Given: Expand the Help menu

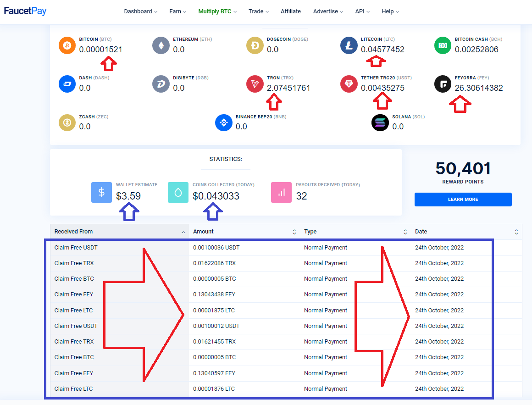Looking at the screenshot, I should (x=390, y=11).
